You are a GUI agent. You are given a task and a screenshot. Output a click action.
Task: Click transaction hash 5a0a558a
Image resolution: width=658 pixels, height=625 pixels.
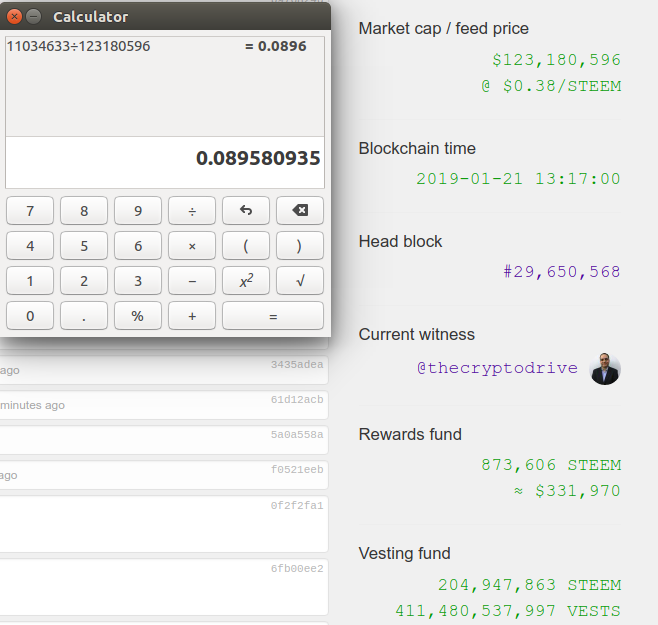(297, 434)
